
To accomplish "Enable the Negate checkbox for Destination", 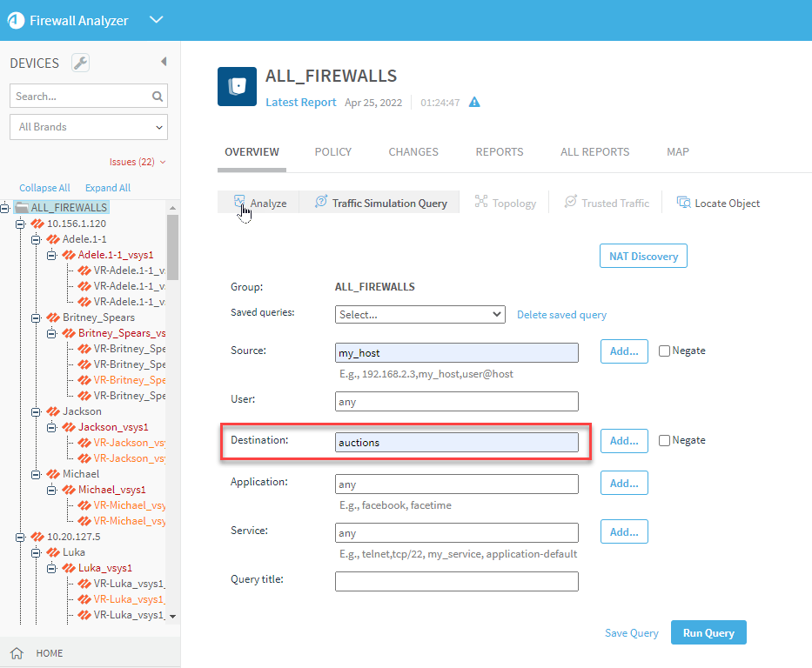I will (x=665, y=440).
